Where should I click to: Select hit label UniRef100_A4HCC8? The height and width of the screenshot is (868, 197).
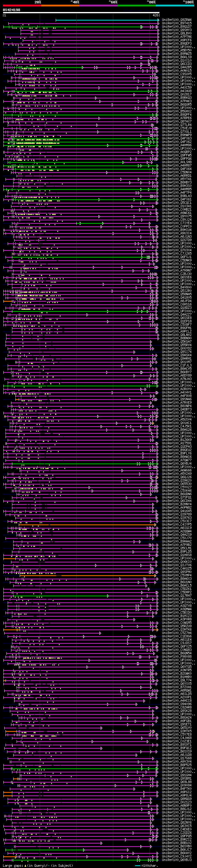pyautogui.click(x=177, y=700)
